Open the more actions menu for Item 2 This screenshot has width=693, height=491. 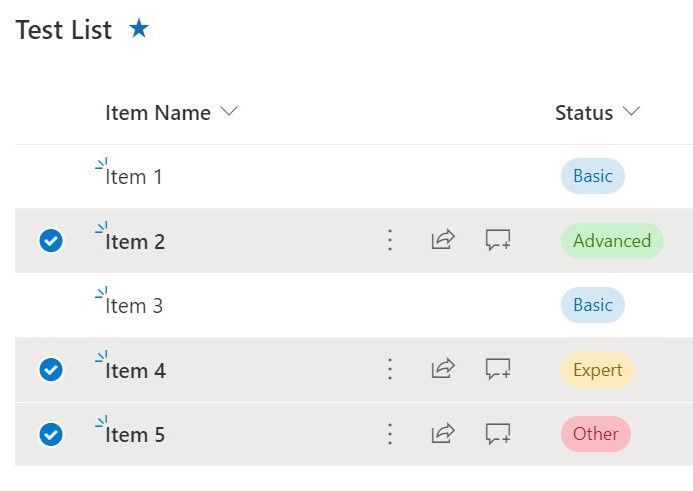390,240
